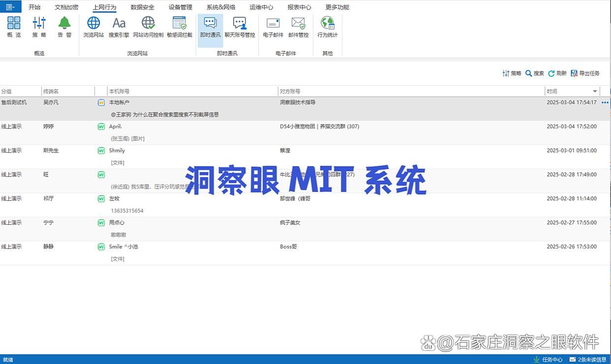Select terminal name 静静
Screen dimensions: 611x364
pos(48,247)
